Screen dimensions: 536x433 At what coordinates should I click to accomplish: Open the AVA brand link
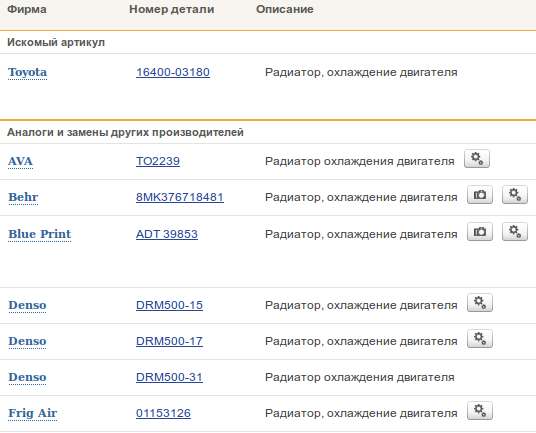[20, 161]
